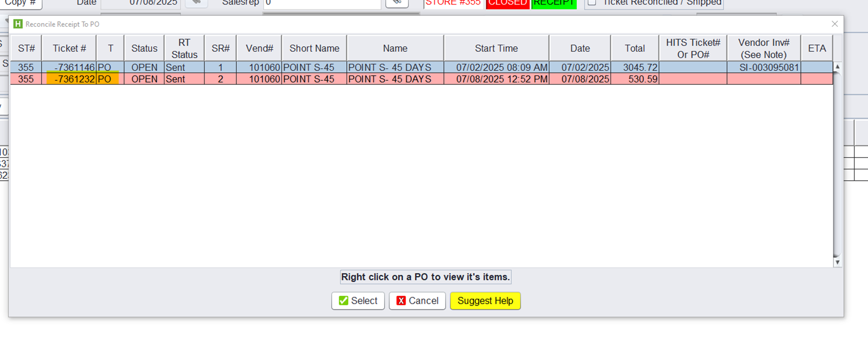Sort by the Ticket # column header
The width and height of the screenshot is (868, 344).
69,48
